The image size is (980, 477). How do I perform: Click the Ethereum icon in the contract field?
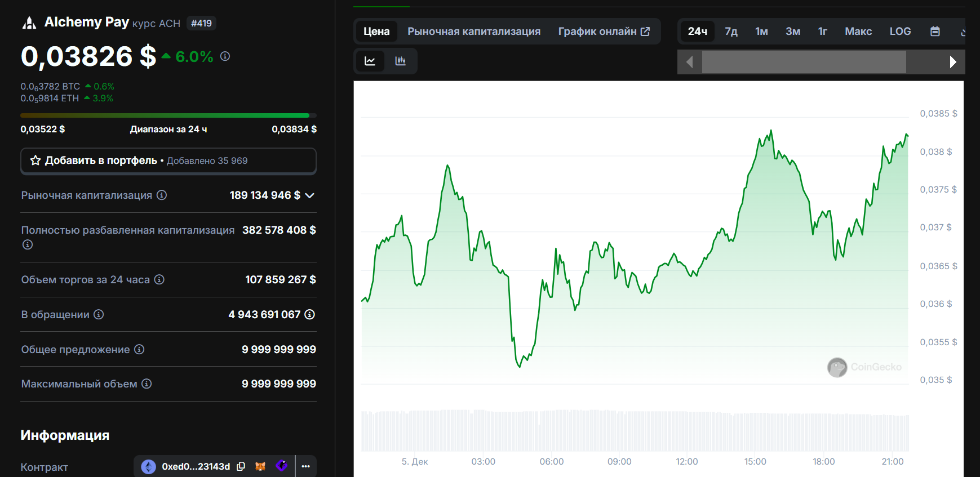click(148, 466)
